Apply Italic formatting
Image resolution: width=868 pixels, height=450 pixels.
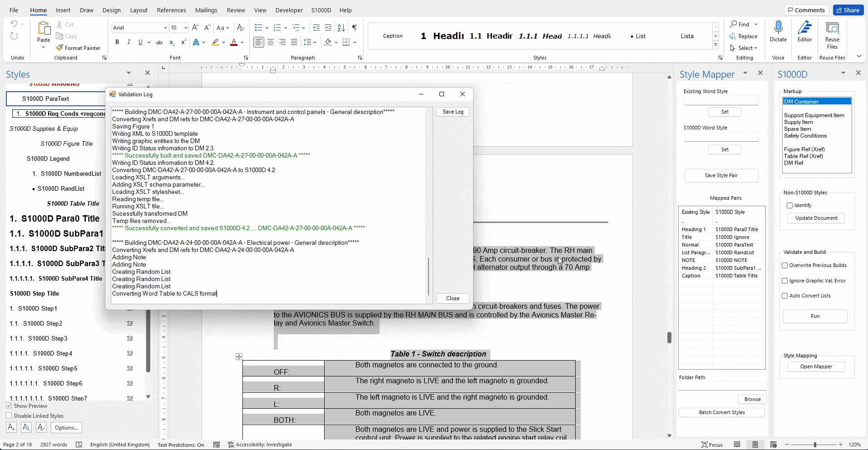pos(128,42)
